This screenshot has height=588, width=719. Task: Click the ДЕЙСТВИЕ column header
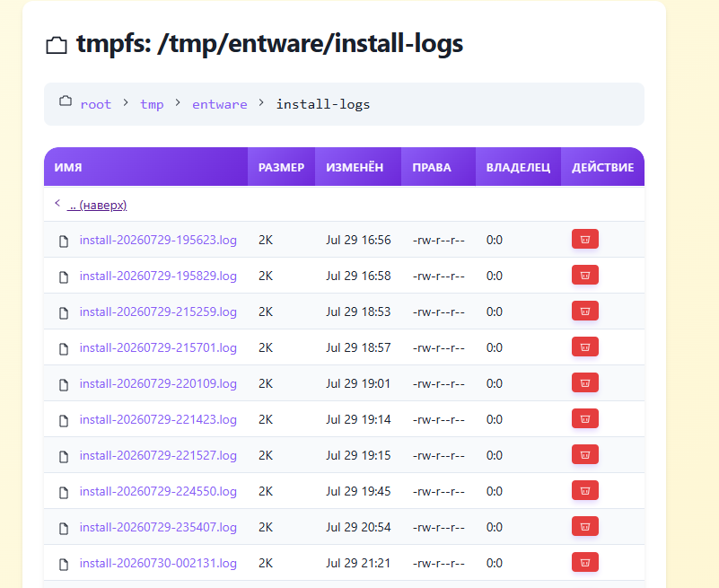coord(602,167)
